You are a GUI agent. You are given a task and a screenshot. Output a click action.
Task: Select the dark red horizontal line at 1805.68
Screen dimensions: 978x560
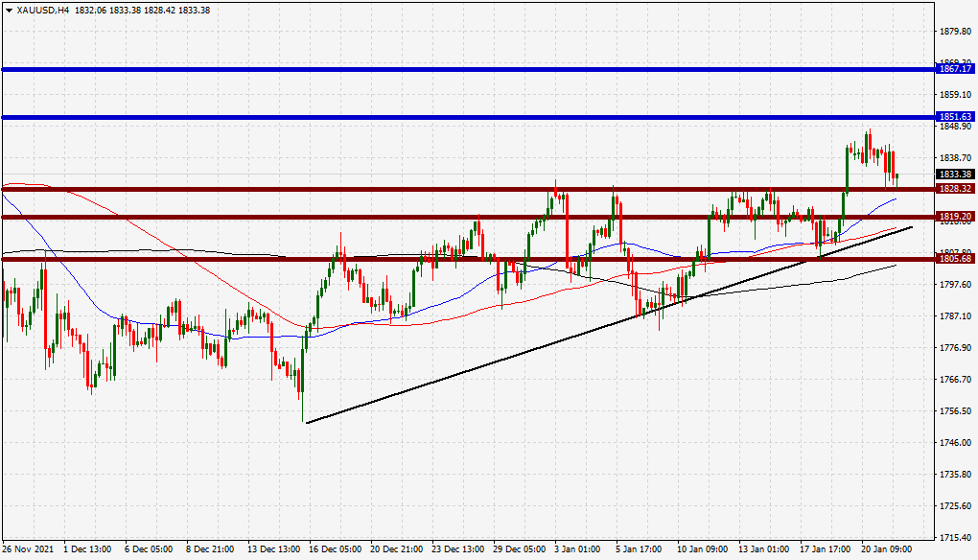[469, 259]
